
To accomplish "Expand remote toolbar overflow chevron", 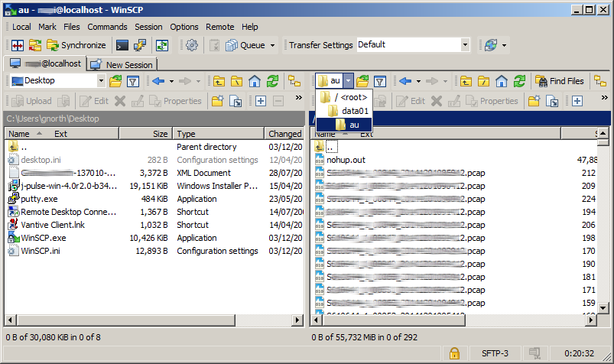I will point(605,97).
